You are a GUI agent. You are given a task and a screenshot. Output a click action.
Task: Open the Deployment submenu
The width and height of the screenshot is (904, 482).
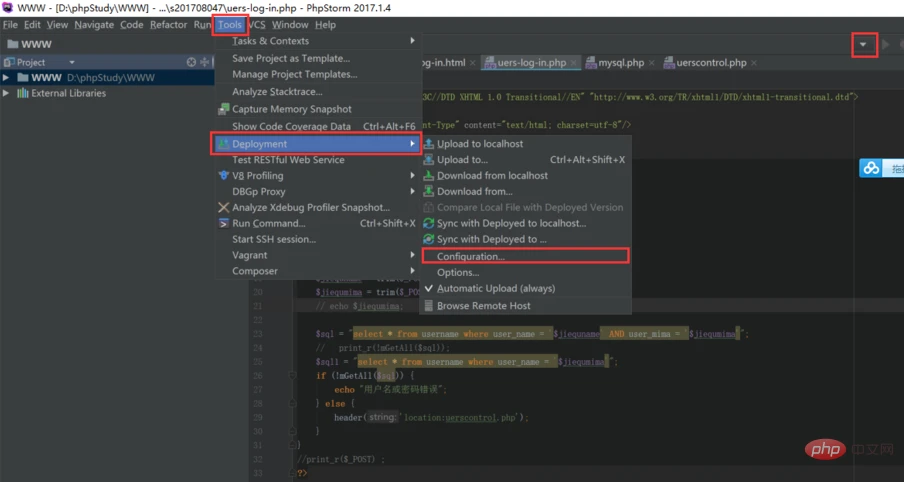tap(317, 144)
